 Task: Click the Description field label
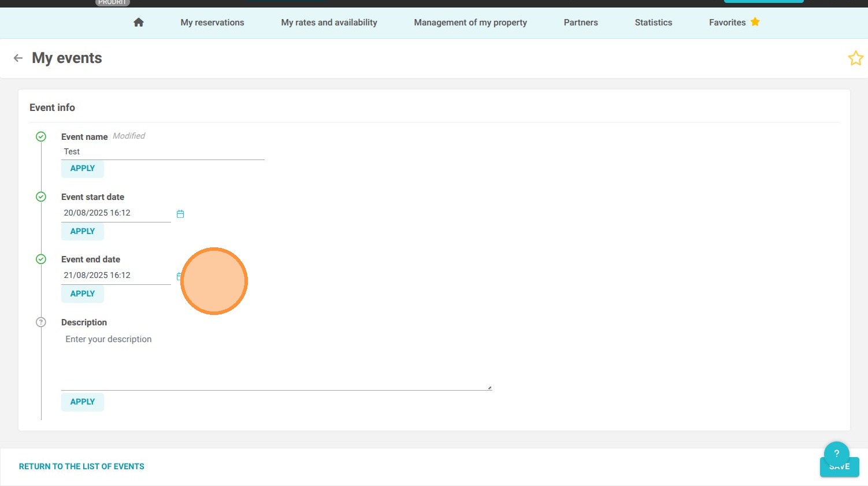84,322
